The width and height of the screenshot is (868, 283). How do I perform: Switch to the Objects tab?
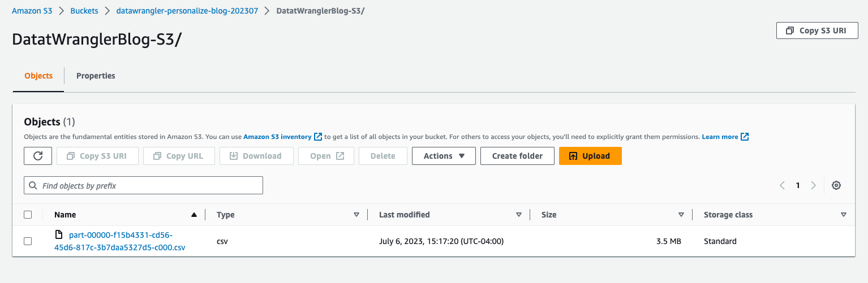(38, 76)
